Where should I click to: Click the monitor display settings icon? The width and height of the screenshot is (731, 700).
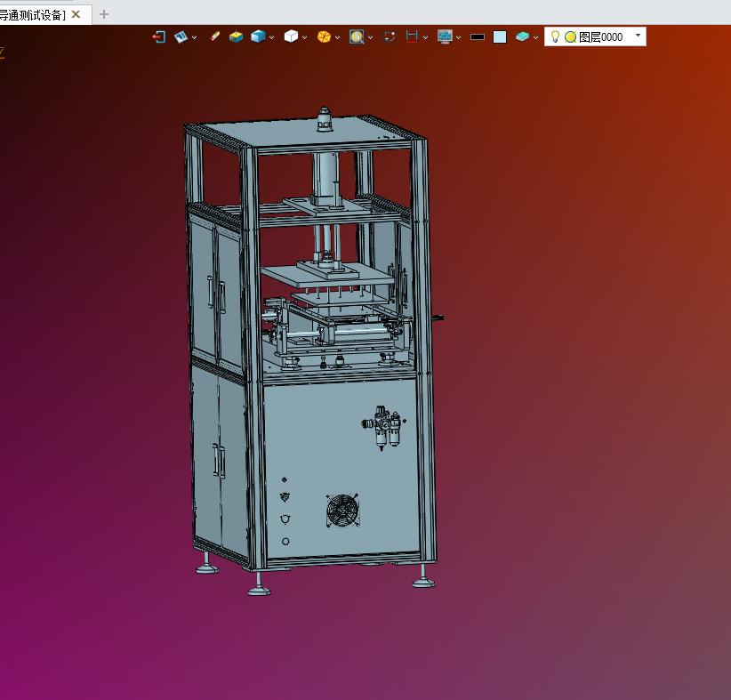445,36
